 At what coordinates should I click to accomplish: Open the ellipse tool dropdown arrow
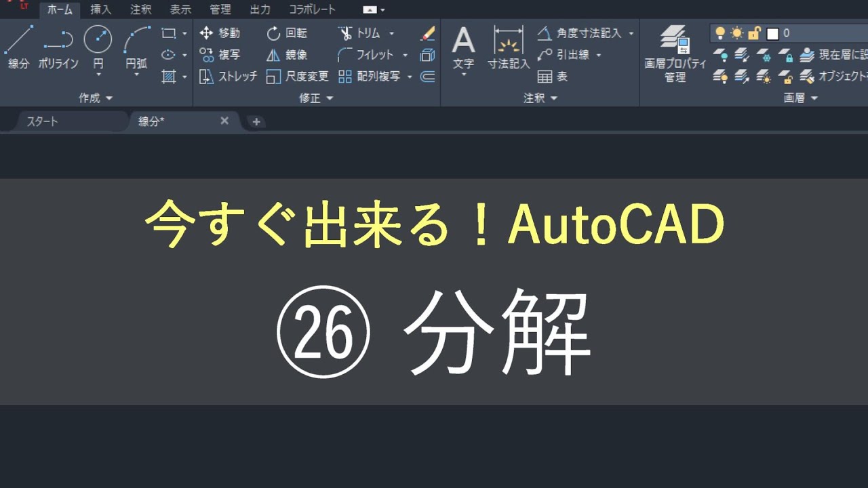pos(184,55)
